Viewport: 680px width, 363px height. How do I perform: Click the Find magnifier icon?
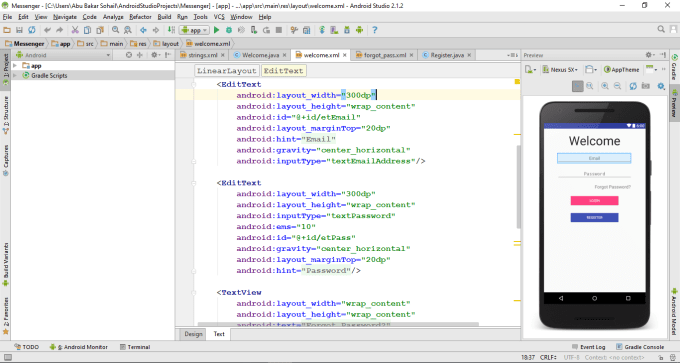pos(115,30)
